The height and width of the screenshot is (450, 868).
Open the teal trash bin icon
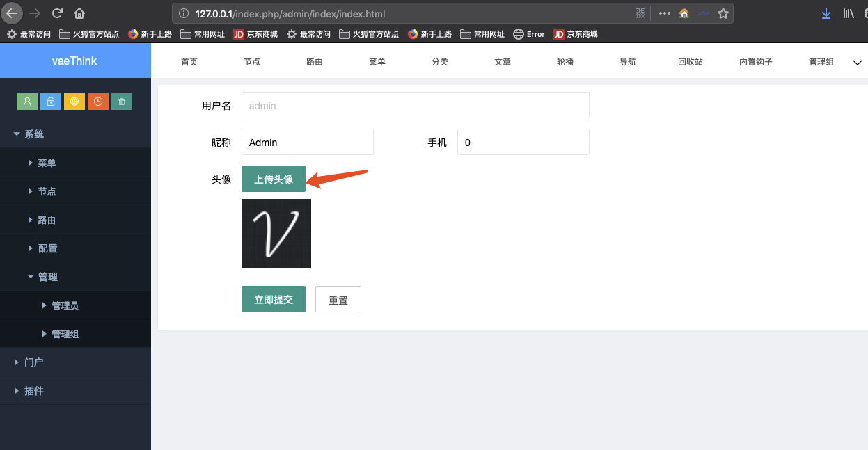click(121, 101)
